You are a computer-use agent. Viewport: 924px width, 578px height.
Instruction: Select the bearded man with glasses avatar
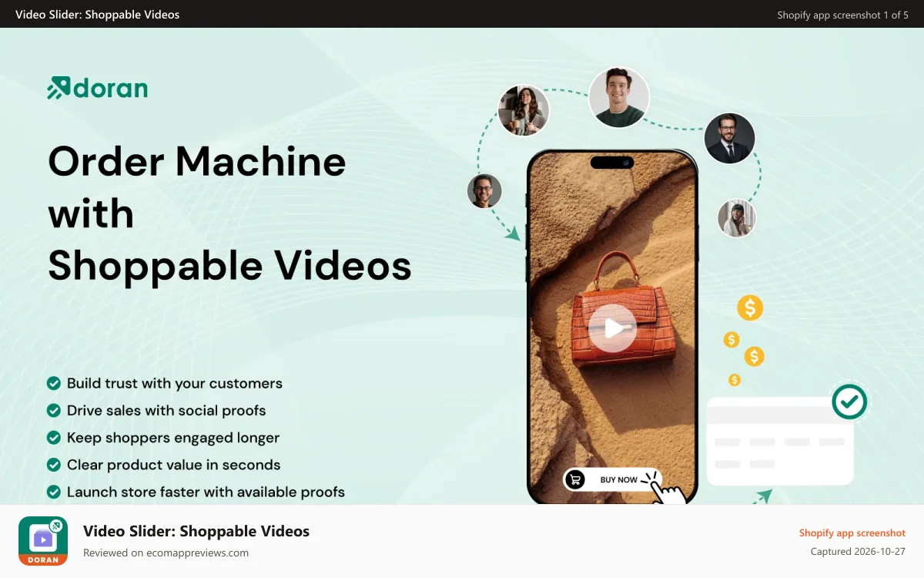(x=484, y=190)
